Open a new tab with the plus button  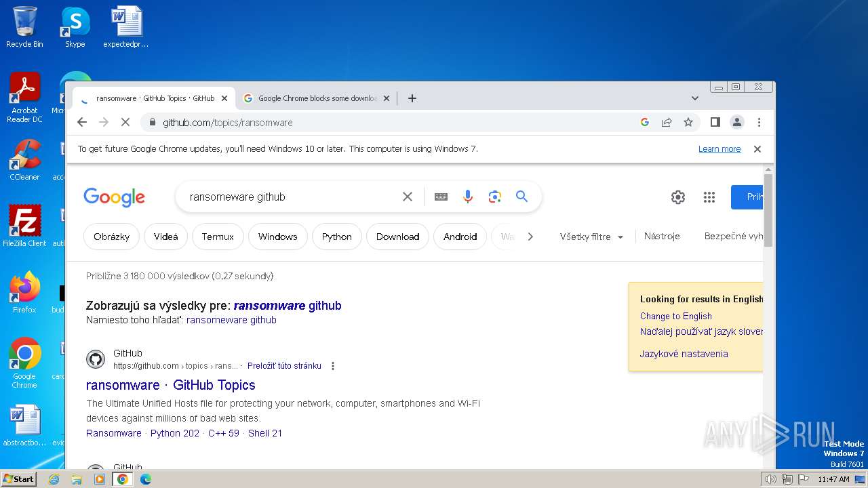coord(412,98)
